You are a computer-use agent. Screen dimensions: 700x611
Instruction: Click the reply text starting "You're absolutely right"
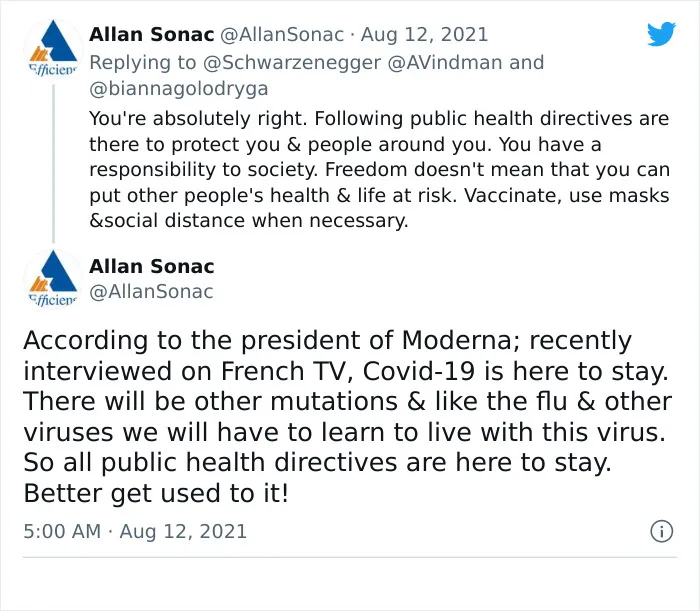click(x=379, y=169)
